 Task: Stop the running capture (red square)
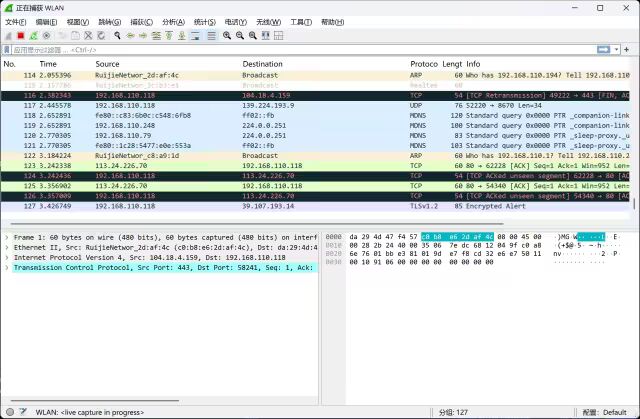coord(21,36)
